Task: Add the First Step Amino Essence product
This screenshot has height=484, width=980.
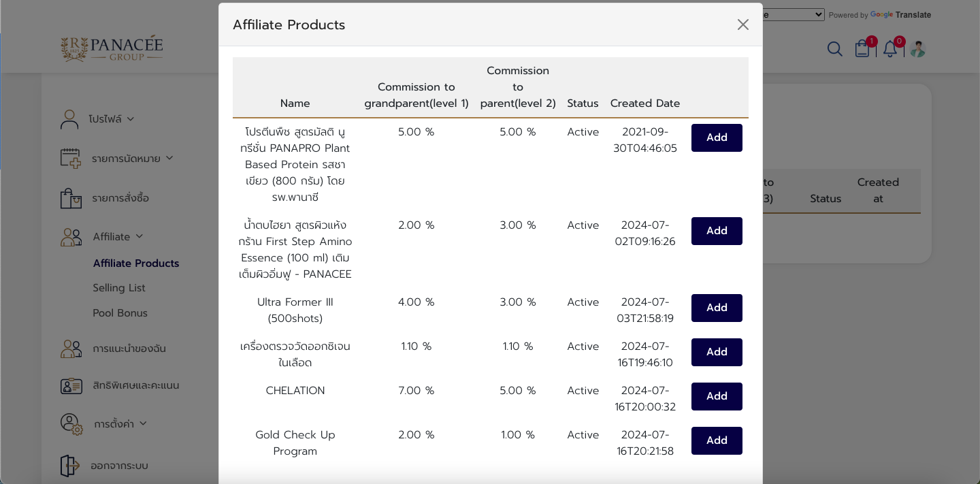Action: click(x=717, y=231)
